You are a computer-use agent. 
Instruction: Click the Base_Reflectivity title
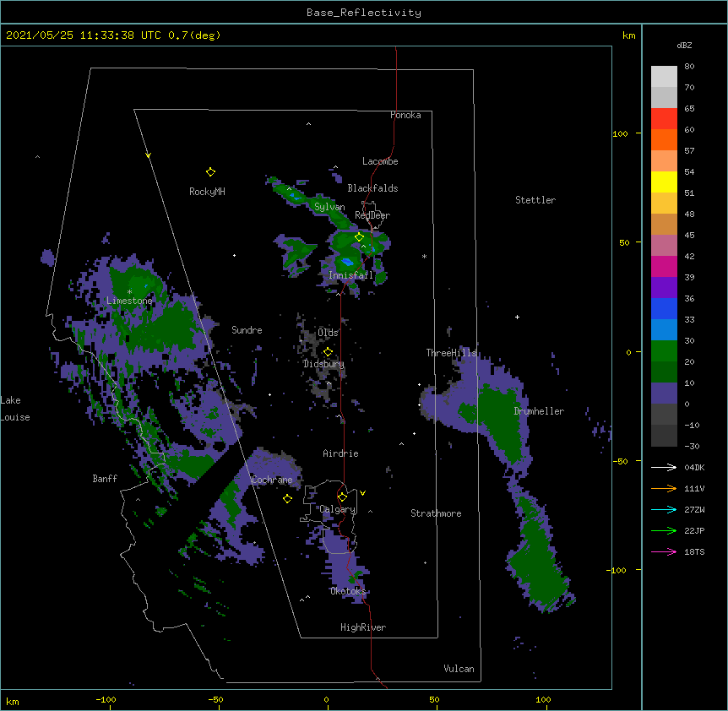(x=364, y=13)
